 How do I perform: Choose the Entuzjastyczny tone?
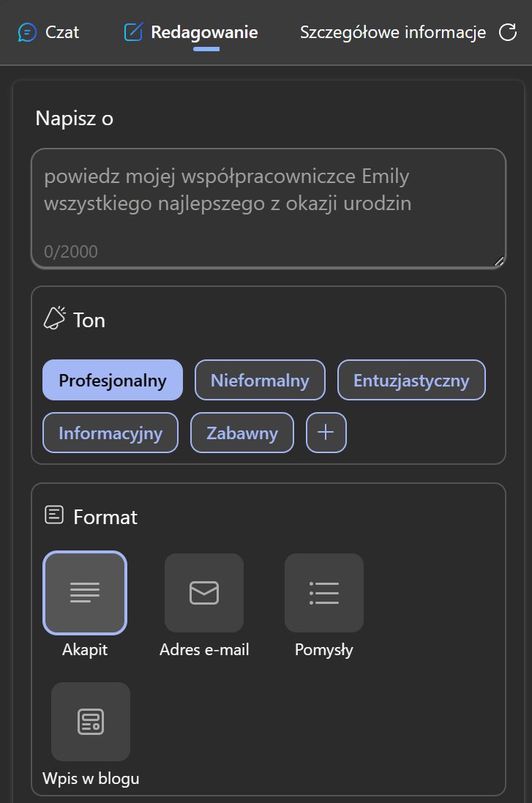[x=411, y=380]
